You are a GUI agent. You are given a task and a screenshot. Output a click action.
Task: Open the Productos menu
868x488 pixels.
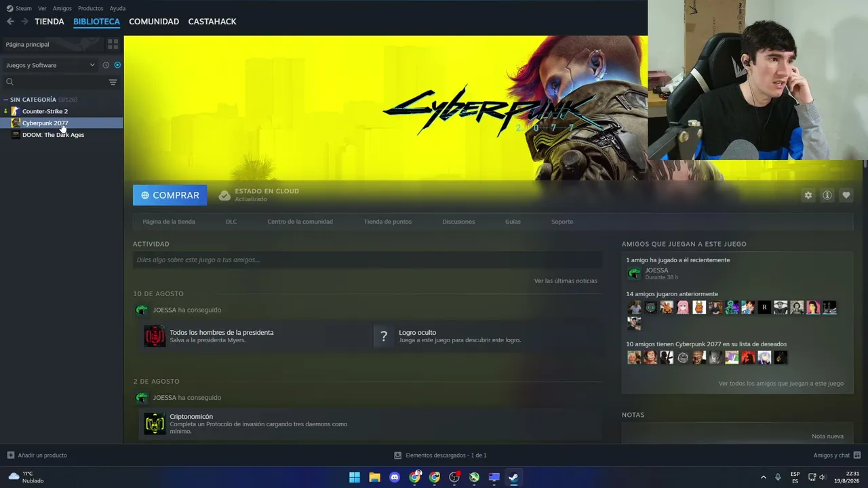coord(90,8)
